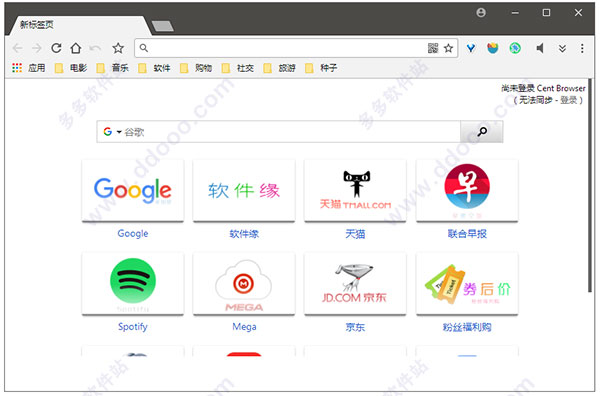600x396 pixels.
Task: Click the 联合早报 text link
Action: (467, 234)
